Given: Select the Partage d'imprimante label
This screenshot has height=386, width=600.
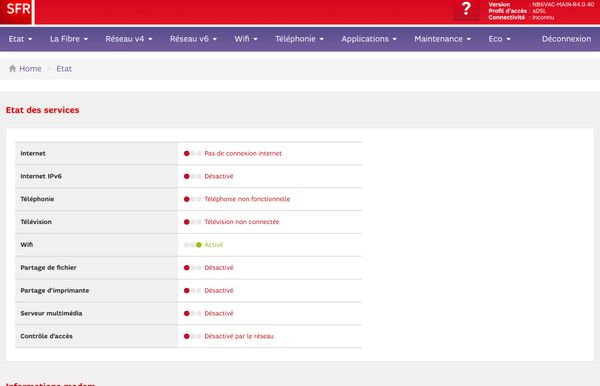Looking at the screenshot, I should 55,291.
